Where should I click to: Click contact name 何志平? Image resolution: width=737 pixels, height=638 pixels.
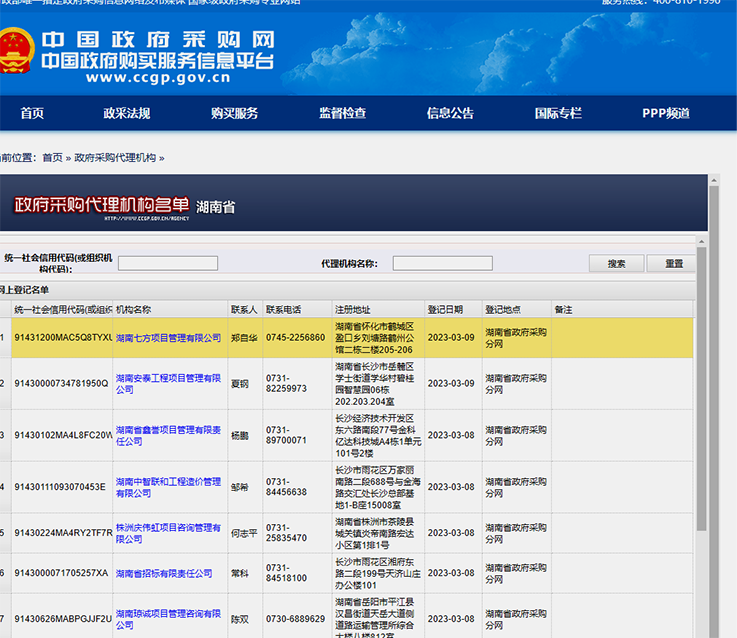(x=244, y=533)
